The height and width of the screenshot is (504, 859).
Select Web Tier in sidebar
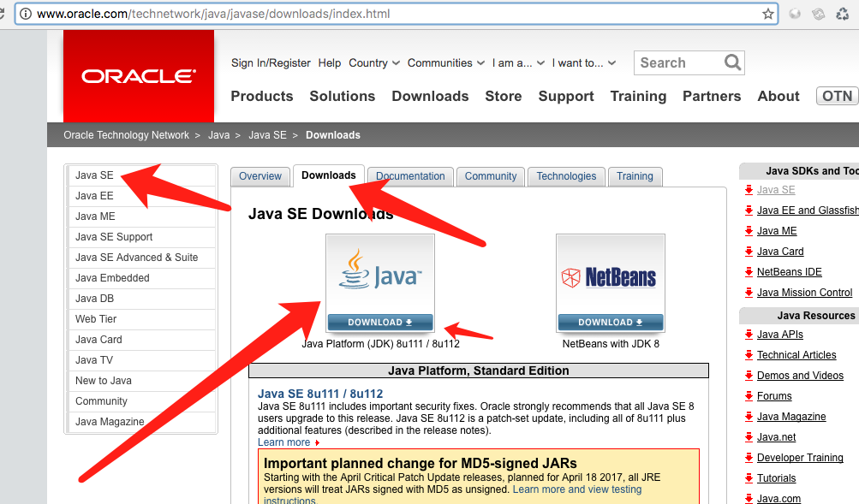coord(142,319)
